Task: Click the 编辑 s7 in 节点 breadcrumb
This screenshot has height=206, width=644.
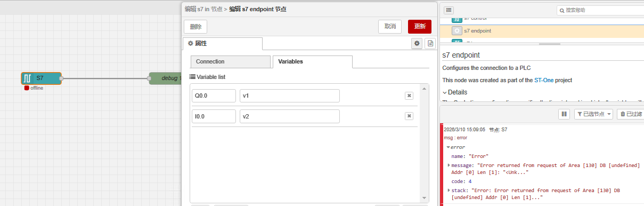Action: (x=204, y=9)
